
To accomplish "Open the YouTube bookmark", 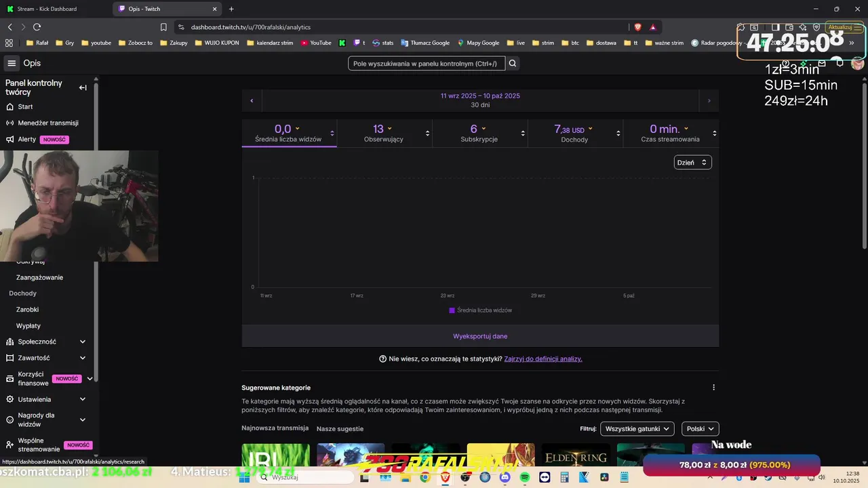I will [x=316, y=43].
